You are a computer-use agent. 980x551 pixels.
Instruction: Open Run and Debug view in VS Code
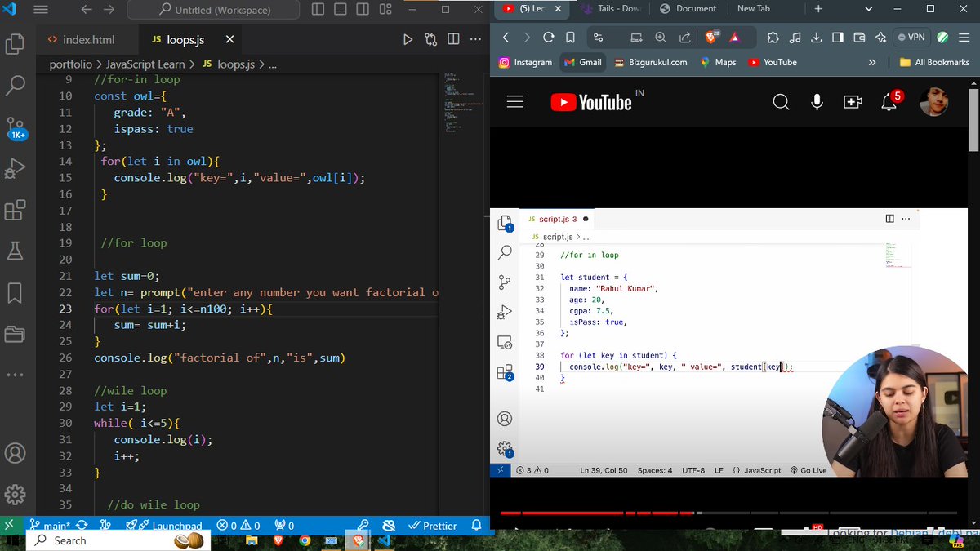15,169
